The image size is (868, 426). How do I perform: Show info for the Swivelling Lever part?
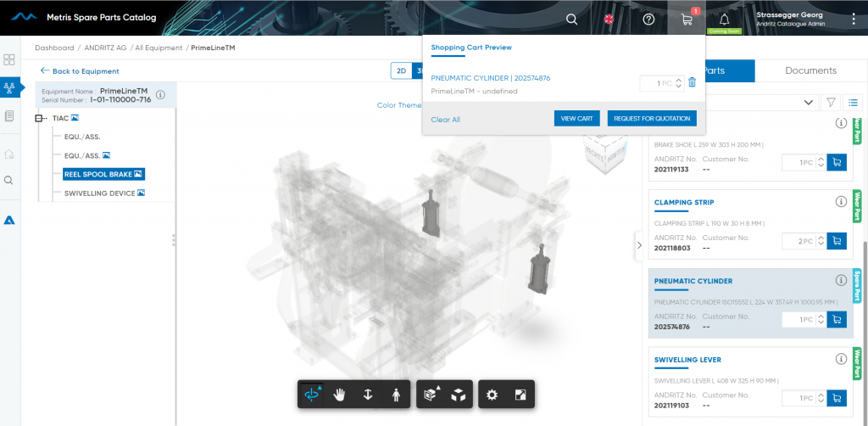841,359
